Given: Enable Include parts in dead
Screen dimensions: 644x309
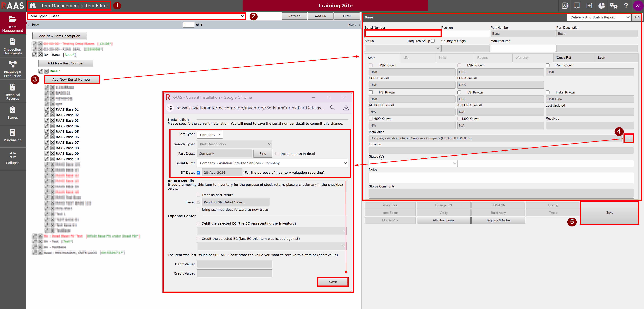Looking at the screenshot, I should click(x=277, y=154).
